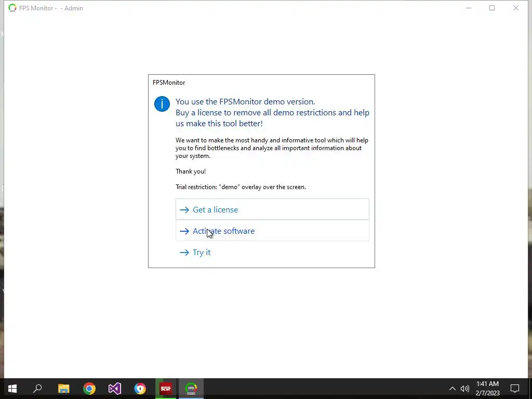Open the shield-colored app on taskbar
Viewport: 532px width, 399px height.
pyautogui.click(x=140, y=389)
